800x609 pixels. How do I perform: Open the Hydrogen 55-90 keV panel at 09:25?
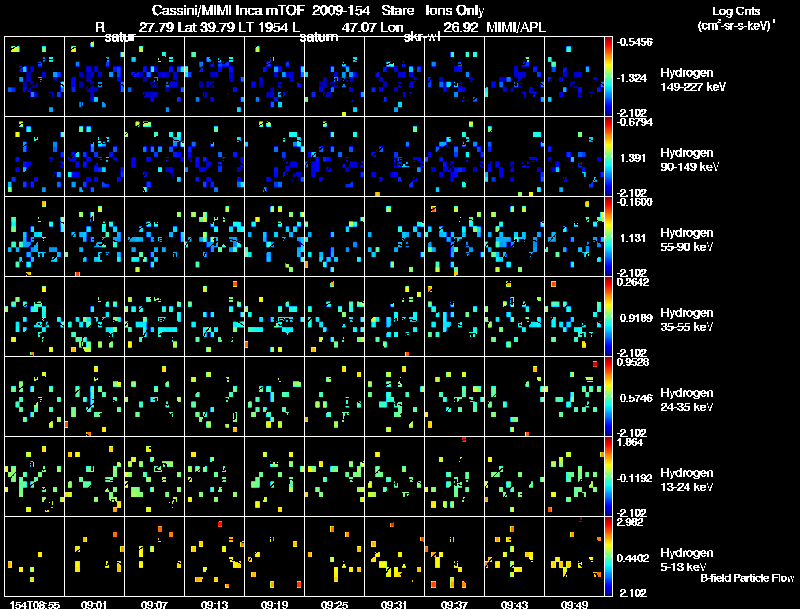(334, 237)
